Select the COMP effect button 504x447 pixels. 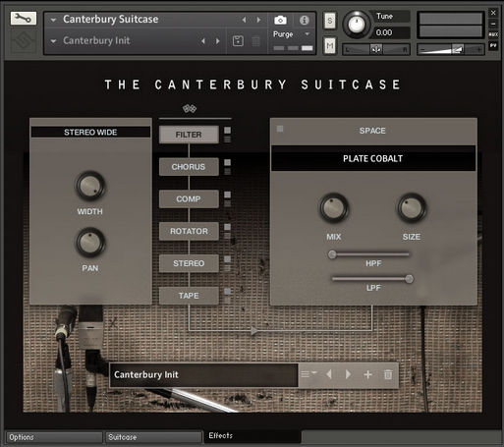[189, 198]
